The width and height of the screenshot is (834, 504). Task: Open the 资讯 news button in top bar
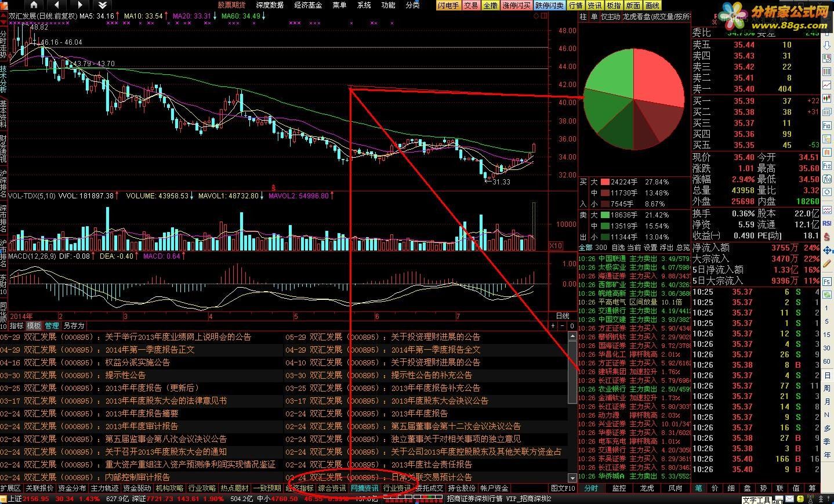[x=595, y=5]
